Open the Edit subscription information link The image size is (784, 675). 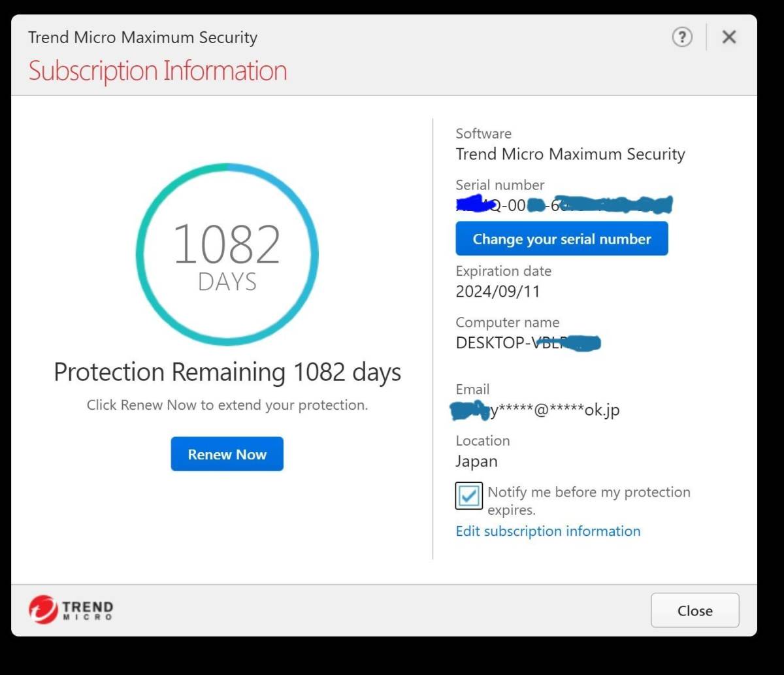point(547,531)
